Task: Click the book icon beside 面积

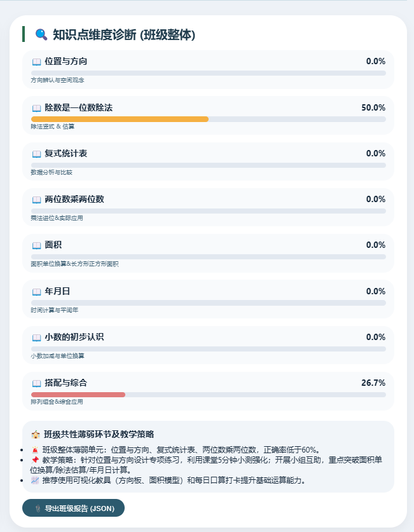Action: pos(36,245)
